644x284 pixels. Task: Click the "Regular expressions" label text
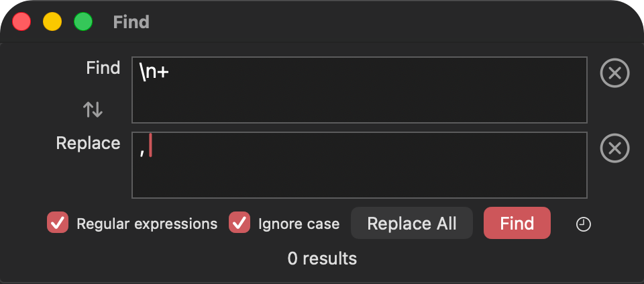[x=147, y=224]
